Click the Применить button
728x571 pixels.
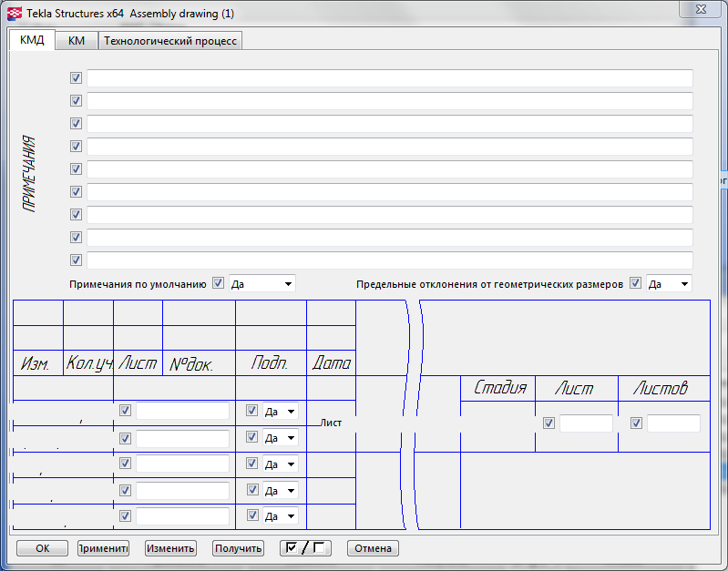[103, 548]
